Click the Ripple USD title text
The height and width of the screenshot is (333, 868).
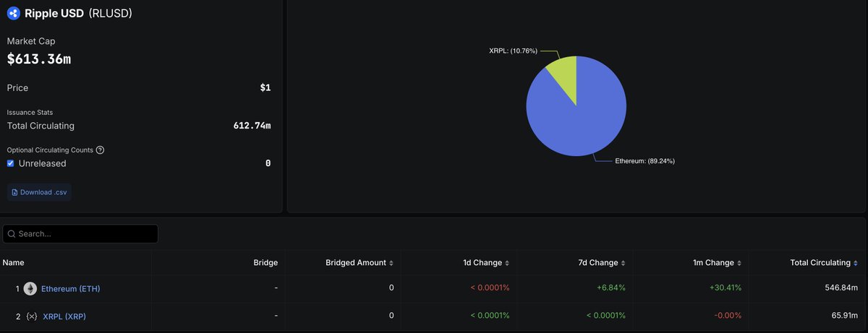pos(54,13)
